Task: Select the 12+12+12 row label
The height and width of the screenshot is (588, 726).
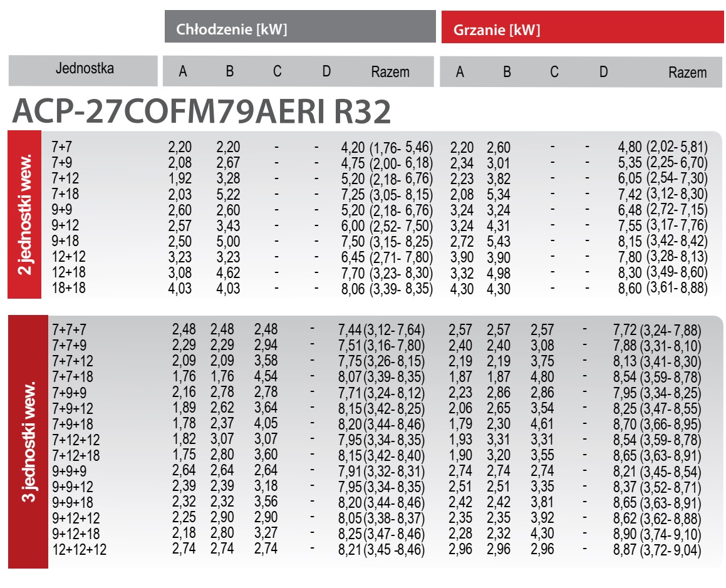Action: tap(79, 550)
